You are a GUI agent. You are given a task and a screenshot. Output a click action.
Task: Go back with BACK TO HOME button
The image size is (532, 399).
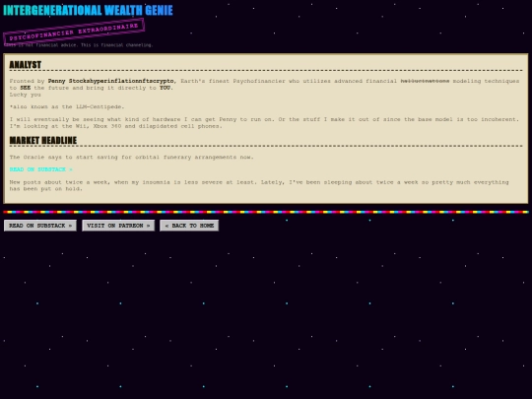pos(189,226)
